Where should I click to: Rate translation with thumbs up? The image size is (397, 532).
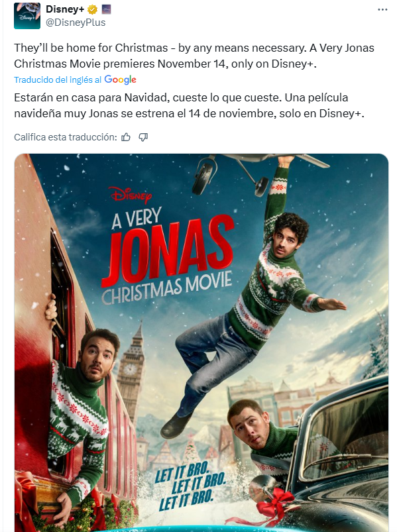click(x=126, y=137)
